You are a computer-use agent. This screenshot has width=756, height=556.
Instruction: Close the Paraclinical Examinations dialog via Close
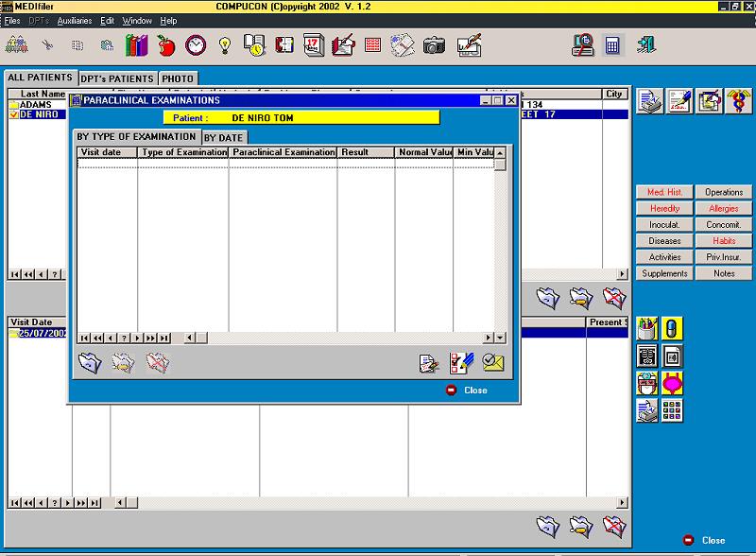(467, 390)
